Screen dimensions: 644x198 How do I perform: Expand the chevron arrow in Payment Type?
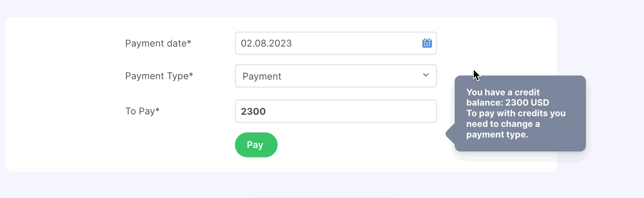coord(426,75)
